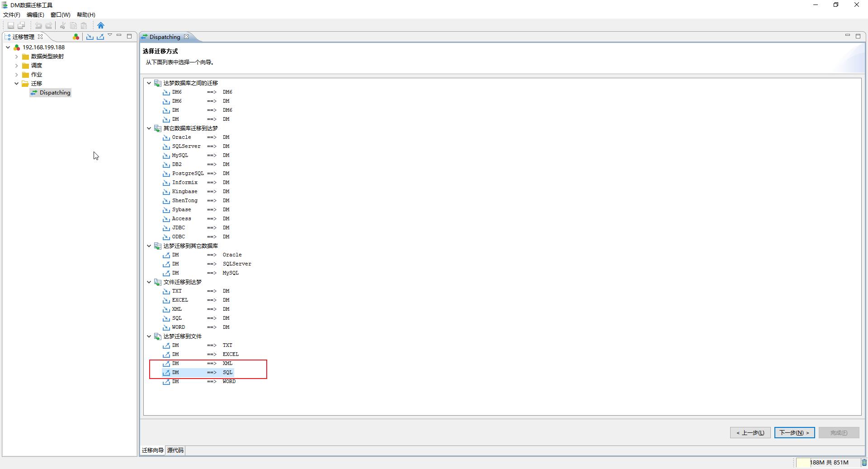Viewport: 868px width, 469px height.
Task: Click the Paste clipboard icon
Action: click(x=84, y=25)
